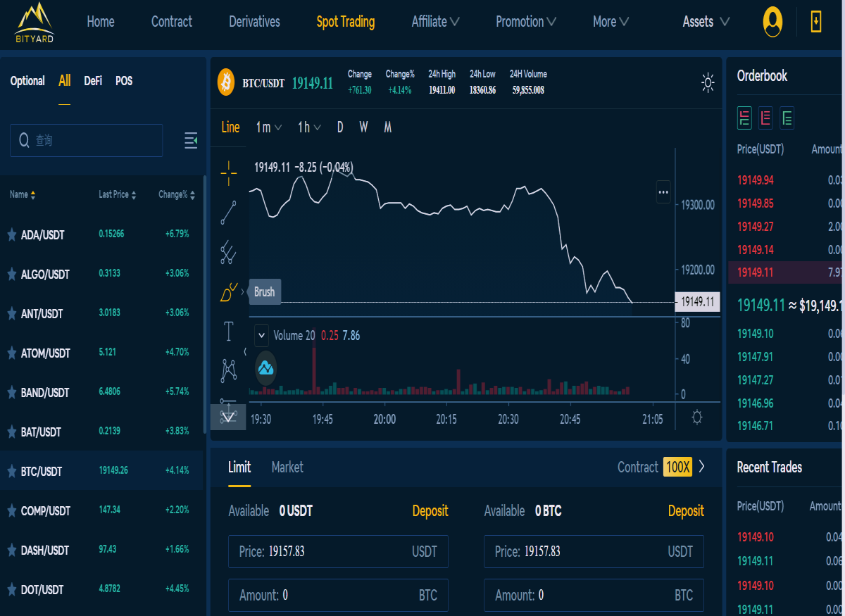Select the trend line drawing tool
Viewport: 845px width, 616px height.
click(228, 212)
